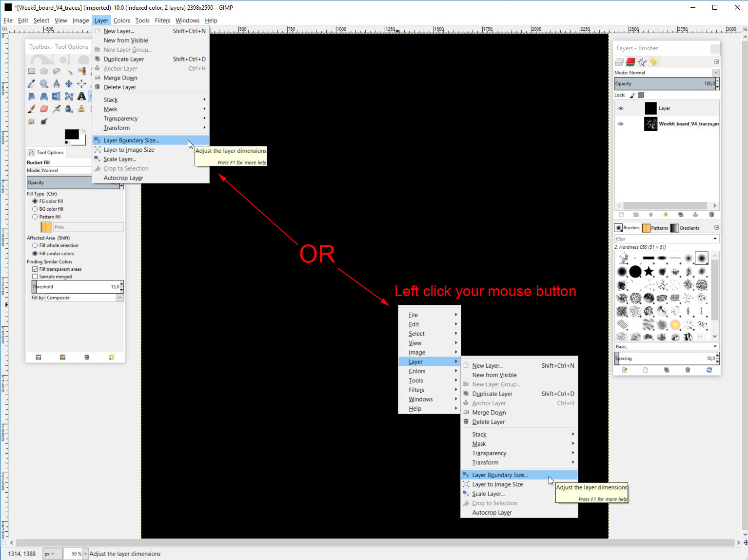Open Fill by Composite dropdown
Image resolution: width=748 pixels, height=560 pixels.
tap(84, 298)
